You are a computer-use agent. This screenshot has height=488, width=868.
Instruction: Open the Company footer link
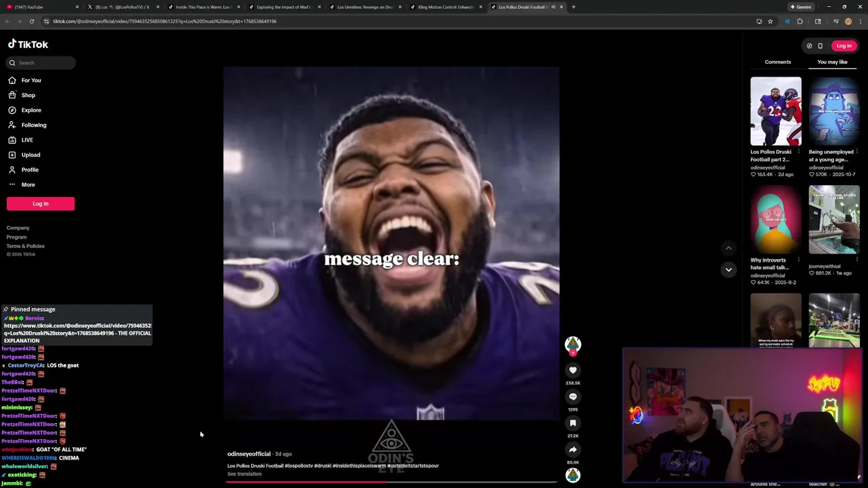pyautogui.click(x=18, y=228)
